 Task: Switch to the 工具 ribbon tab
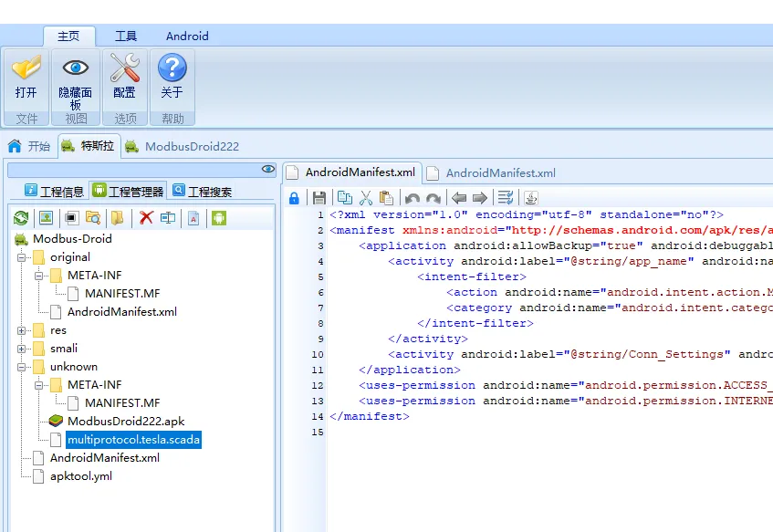[x=126, y=36]
